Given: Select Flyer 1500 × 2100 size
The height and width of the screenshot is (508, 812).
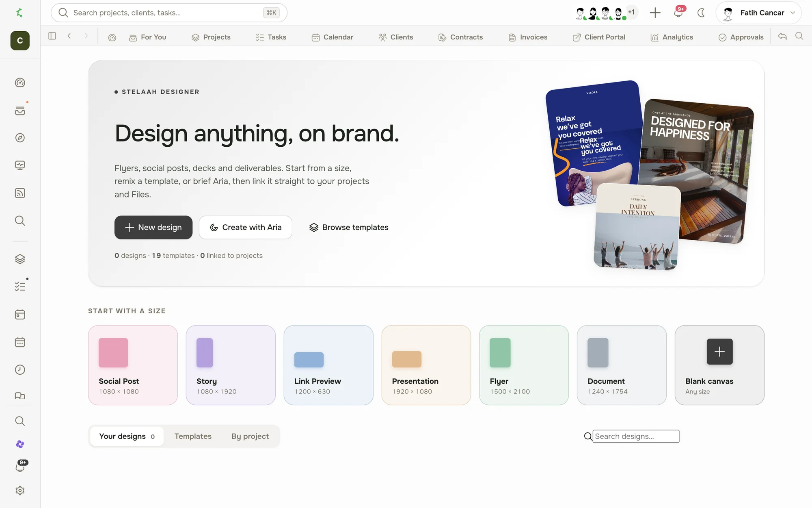Looking at the screenshot, I should [524, 365].
